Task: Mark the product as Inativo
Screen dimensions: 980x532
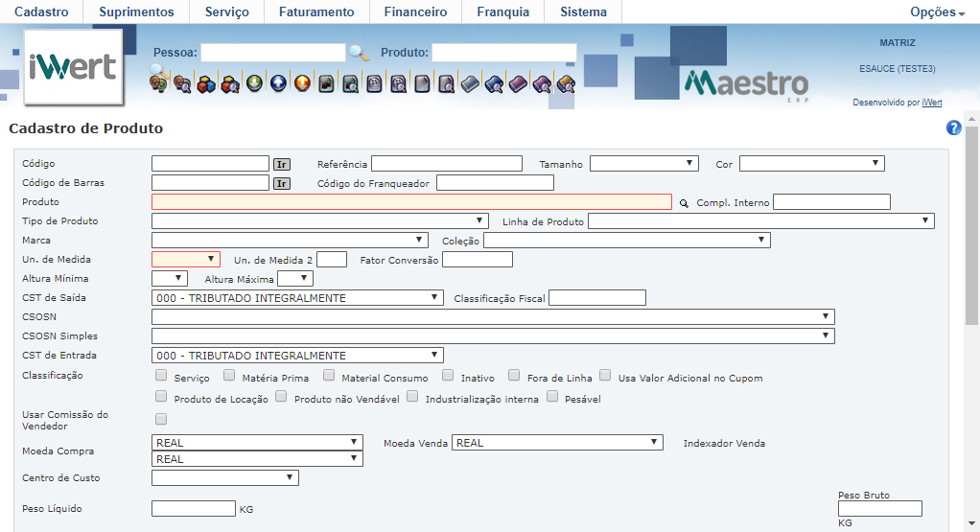Action: coord(448,375)
